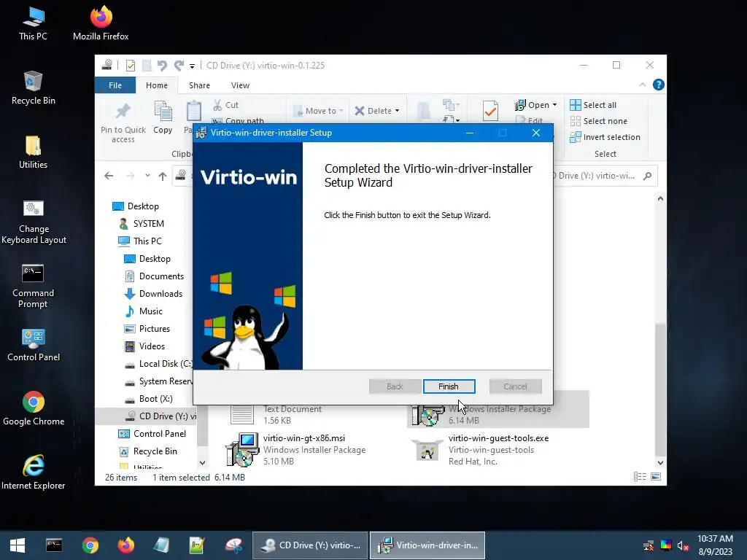This screenshot has height=560, width=747.
Task: Open Firefox from the taskbar
Action: click(125, 545)
